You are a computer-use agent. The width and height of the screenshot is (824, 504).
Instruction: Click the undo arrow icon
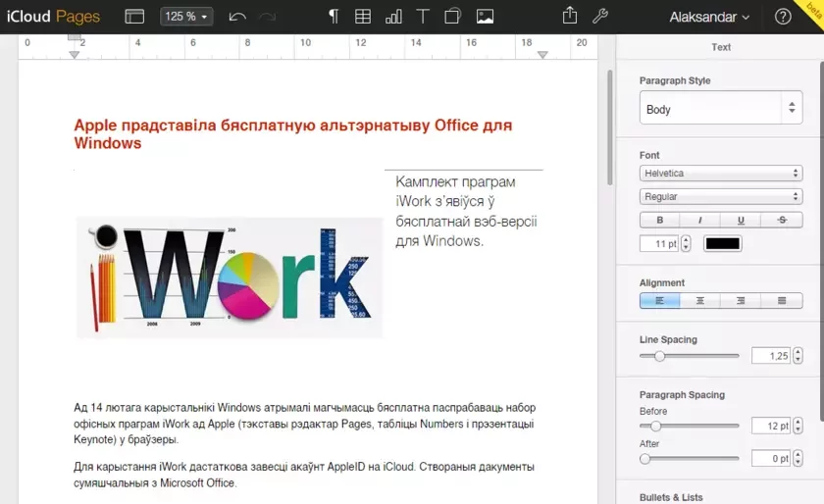[236, 17]
